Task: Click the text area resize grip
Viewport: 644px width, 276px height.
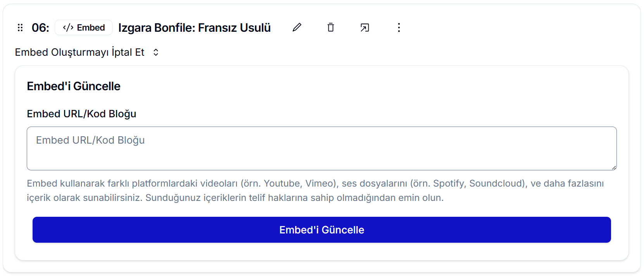Action: coord(614,168)
